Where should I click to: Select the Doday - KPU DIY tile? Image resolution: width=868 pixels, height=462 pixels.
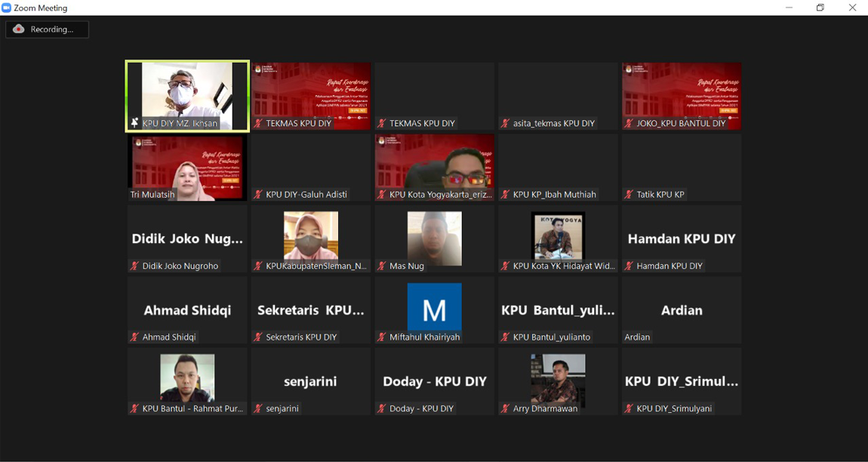tap(434, 381)
